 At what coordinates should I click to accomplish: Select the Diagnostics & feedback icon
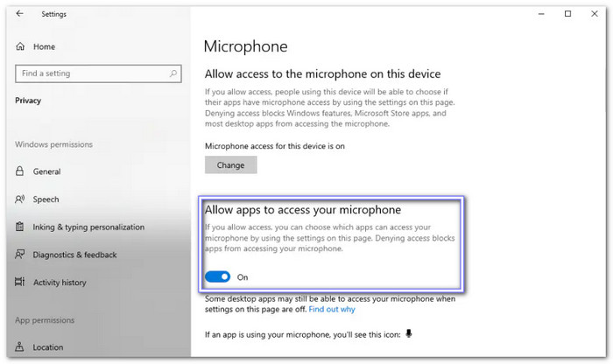coord(19,255)
